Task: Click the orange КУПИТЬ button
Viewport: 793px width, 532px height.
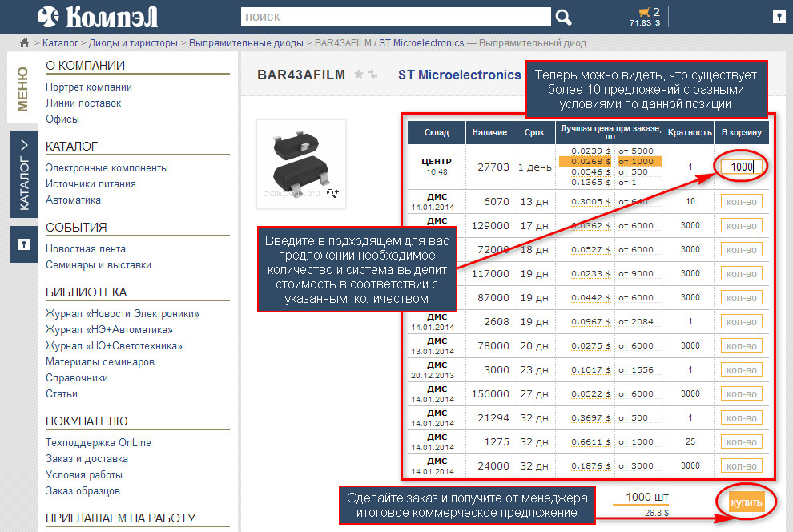Action: tap(747, 502)
